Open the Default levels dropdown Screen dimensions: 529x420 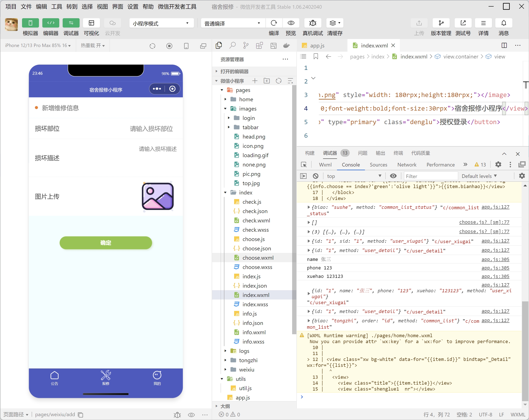pyautogui.click(x=479, y=176)
